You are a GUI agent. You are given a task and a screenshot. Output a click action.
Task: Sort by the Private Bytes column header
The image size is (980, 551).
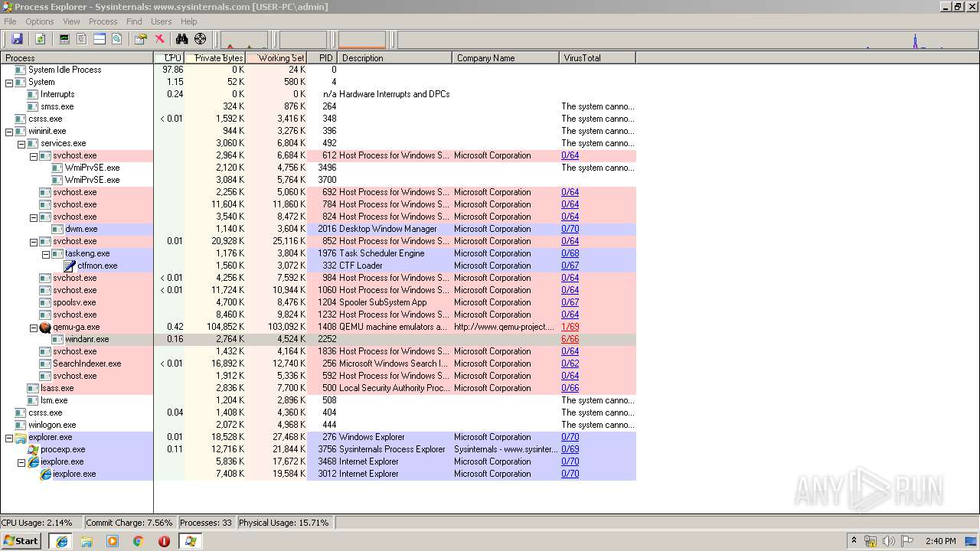pos(215,57)
